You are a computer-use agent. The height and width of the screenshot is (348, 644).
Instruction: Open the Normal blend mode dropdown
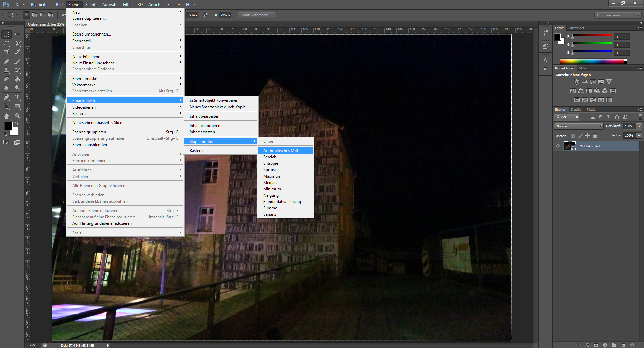(579, 126)
